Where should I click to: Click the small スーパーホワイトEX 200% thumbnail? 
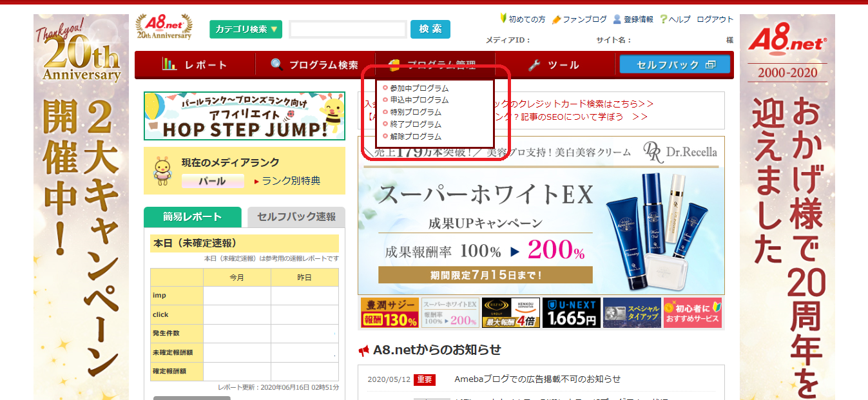[450, 313]
